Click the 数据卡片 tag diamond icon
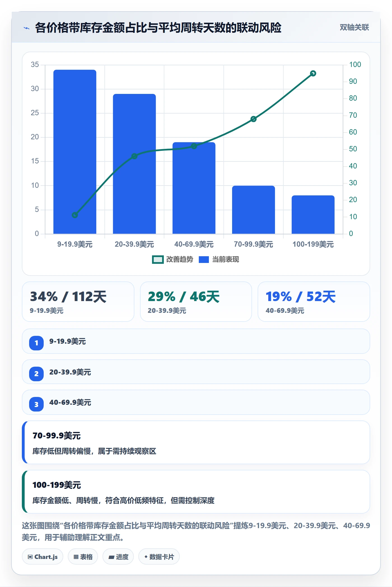The width and height of the screenshot is (392, 587). coord(146,557)
